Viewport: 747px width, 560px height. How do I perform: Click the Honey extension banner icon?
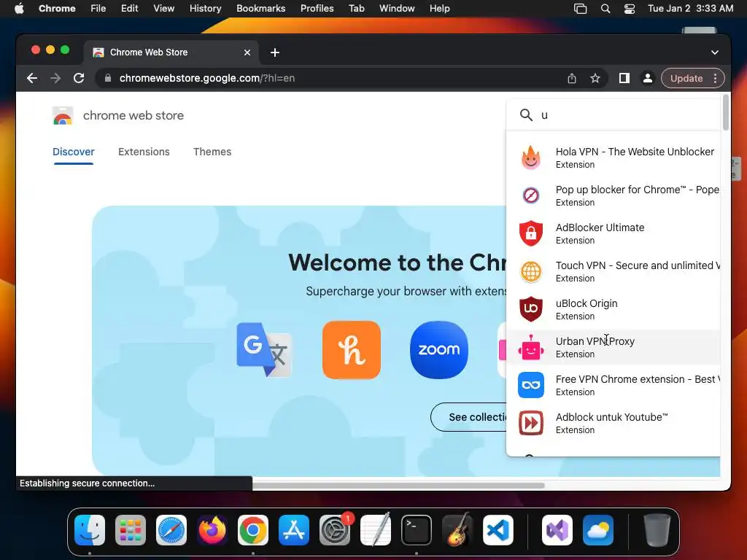click(352, 350)
